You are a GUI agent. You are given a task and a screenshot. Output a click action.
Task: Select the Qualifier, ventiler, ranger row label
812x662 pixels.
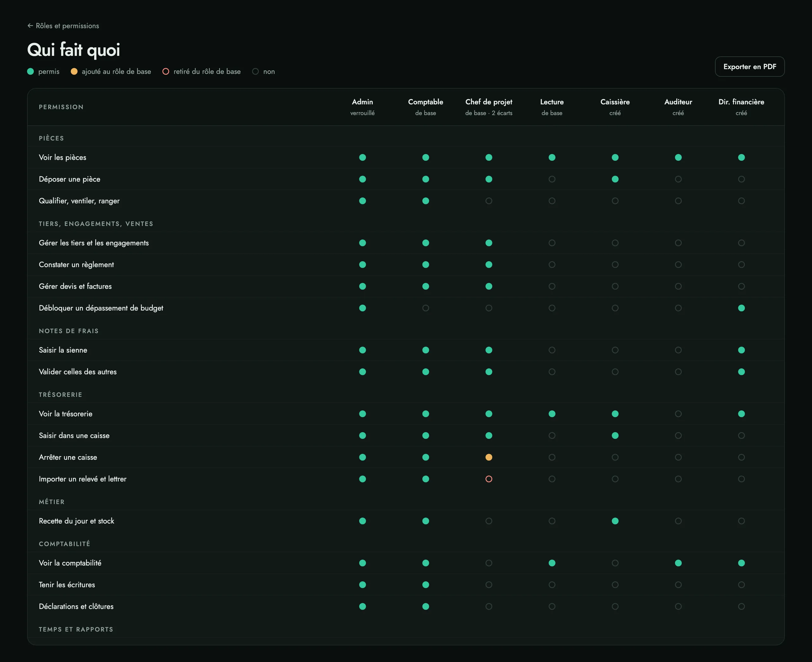tap(79, 201)
